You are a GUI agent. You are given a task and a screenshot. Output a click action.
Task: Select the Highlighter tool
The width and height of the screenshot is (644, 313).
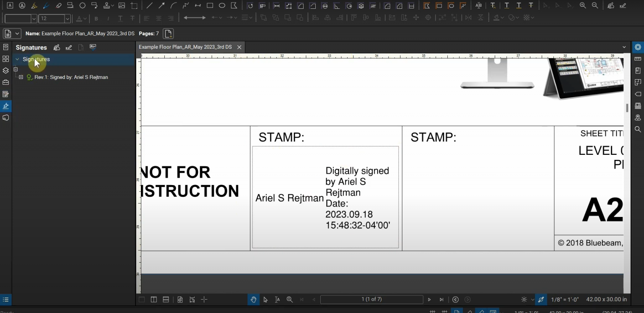click(34, 5)
